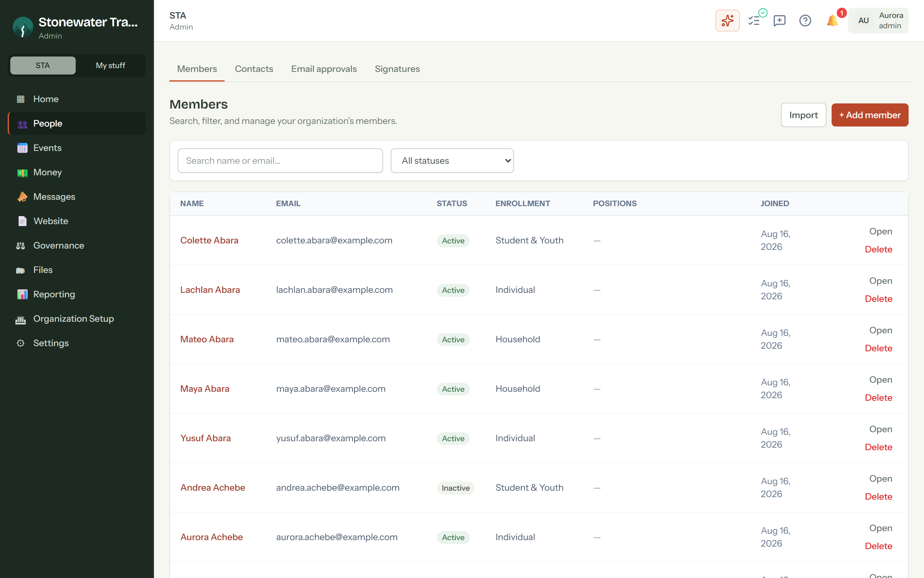Click the Stonewater organization logo
This screenshot has width=924, height=578.
click(23, 27)
